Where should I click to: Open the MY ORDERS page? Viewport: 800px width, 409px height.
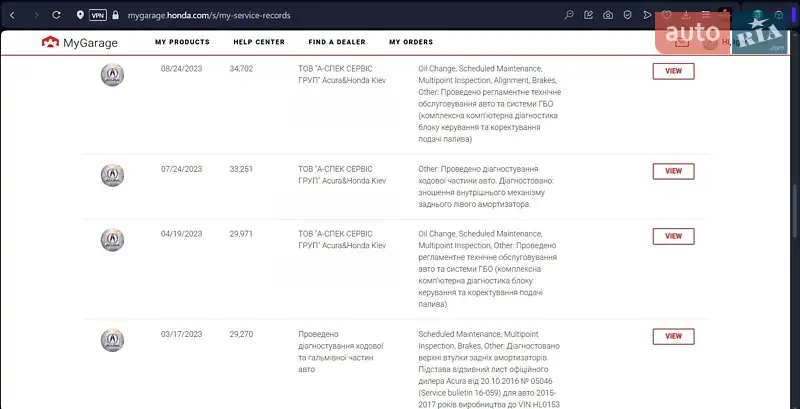pyautogui.click(x=411, y=42)
